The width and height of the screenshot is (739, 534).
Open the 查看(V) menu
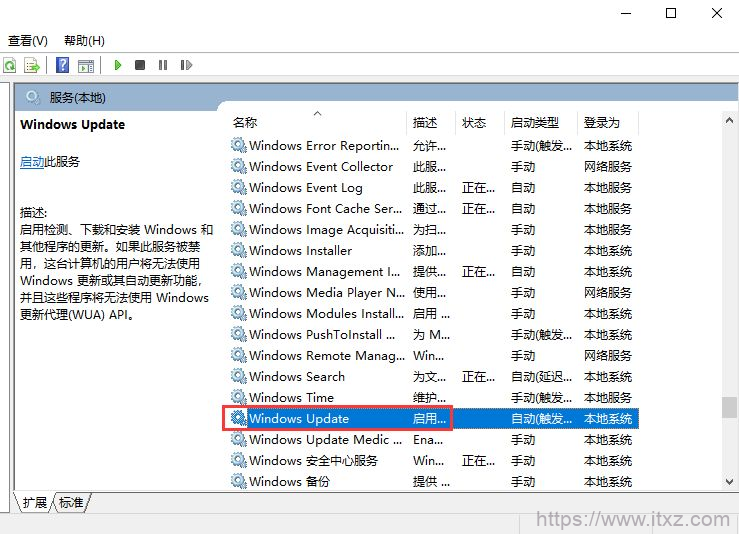tap(28, 41)
